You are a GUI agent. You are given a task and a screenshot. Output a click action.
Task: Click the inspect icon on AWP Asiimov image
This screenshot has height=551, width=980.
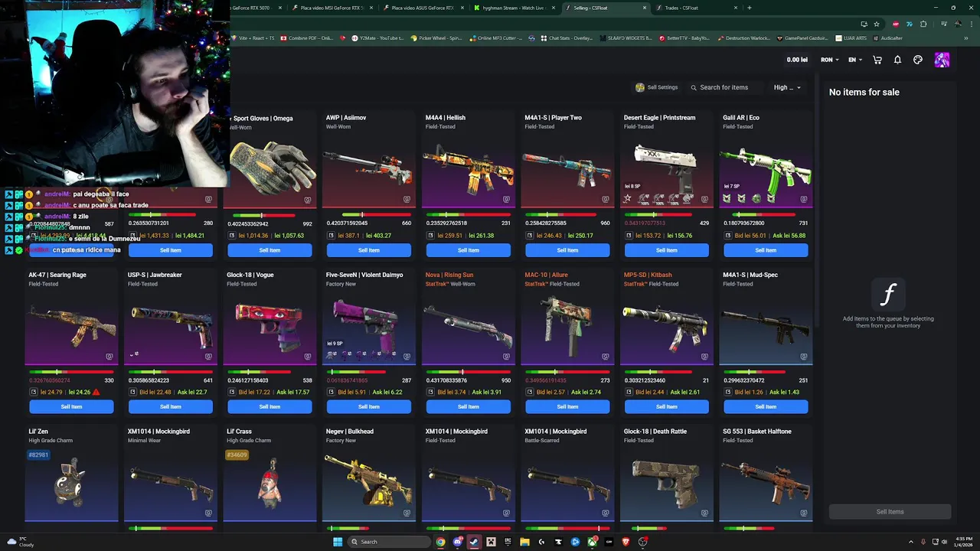407,200
